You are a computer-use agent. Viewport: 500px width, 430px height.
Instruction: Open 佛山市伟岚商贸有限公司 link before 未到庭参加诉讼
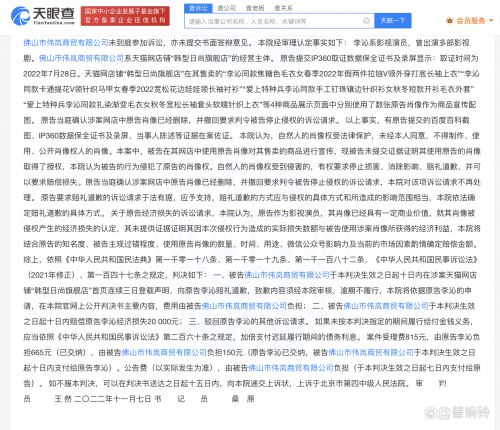click(x=66, y=43)
